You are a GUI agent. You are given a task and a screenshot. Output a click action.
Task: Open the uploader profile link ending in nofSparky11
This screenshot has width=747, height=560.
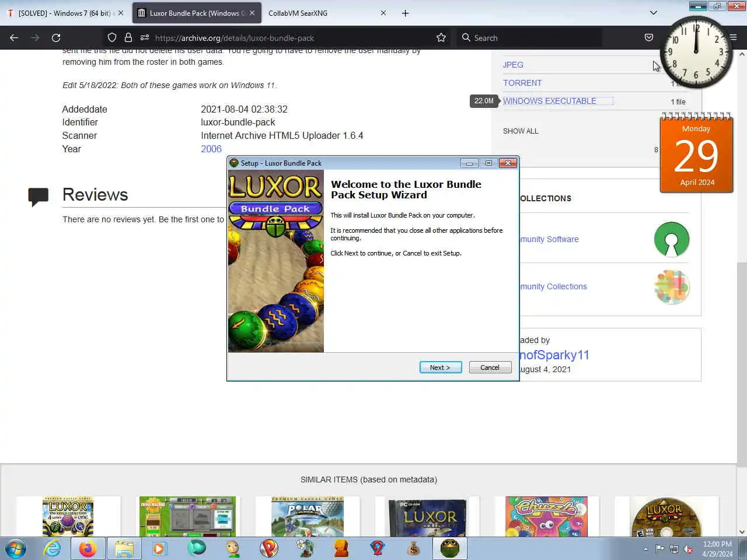click(x=554, y=355)
